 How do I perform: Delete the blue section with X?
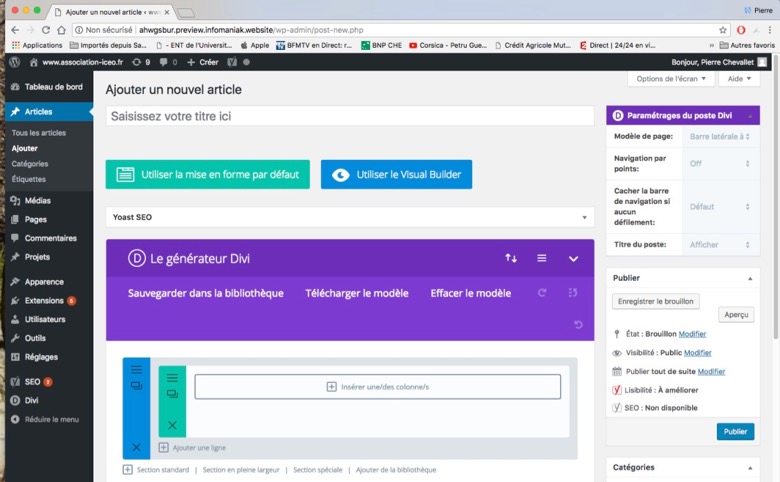pos(136,447)
